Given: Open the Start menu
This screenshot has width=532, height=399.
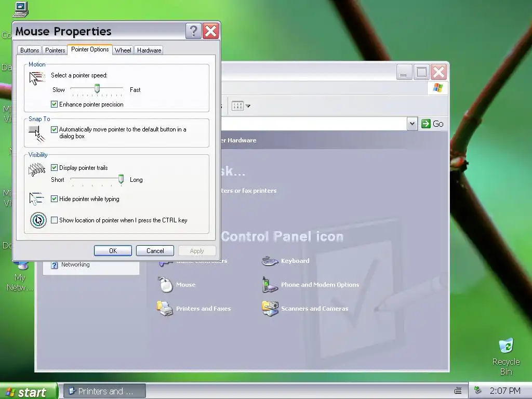Looking at the screenshot, I should (29, 392).
